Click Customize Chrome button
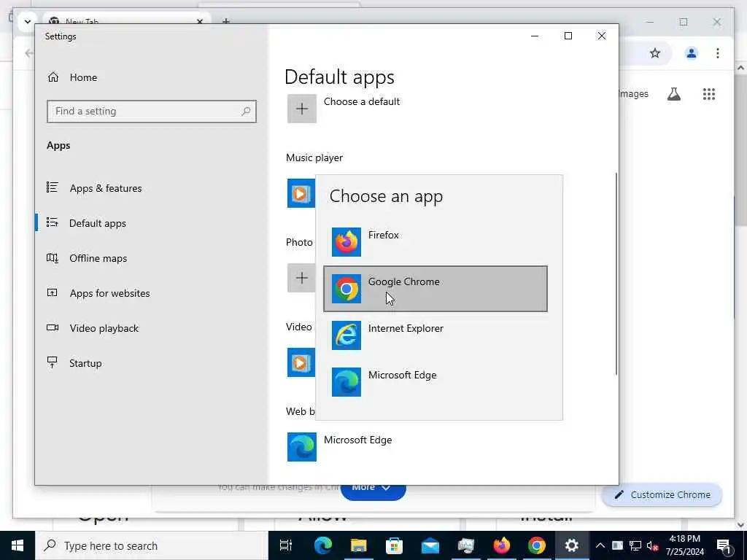This screenshot has height=560, width=747. pyautogui.click(x=662, y=495)
